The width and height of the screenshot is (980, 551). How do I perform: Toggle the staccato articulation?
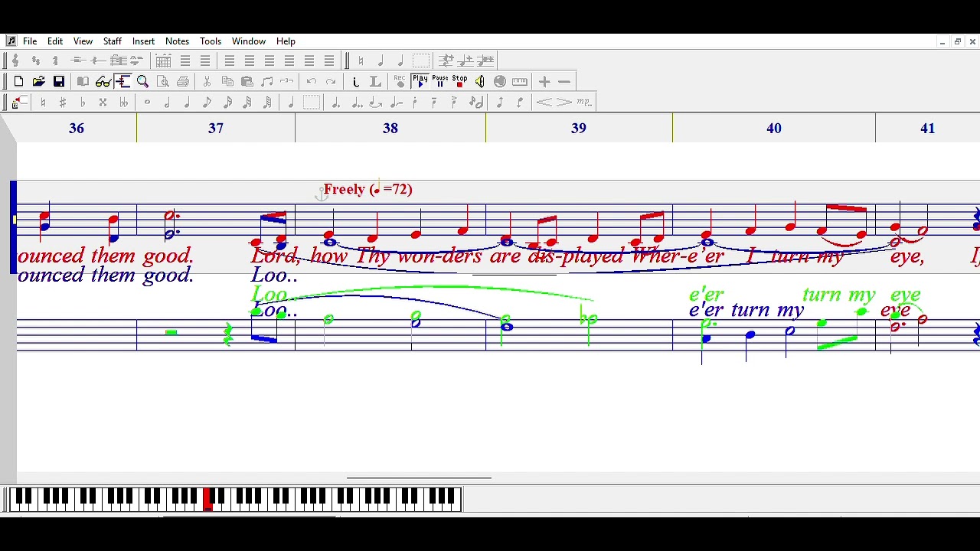pos(415,103)
